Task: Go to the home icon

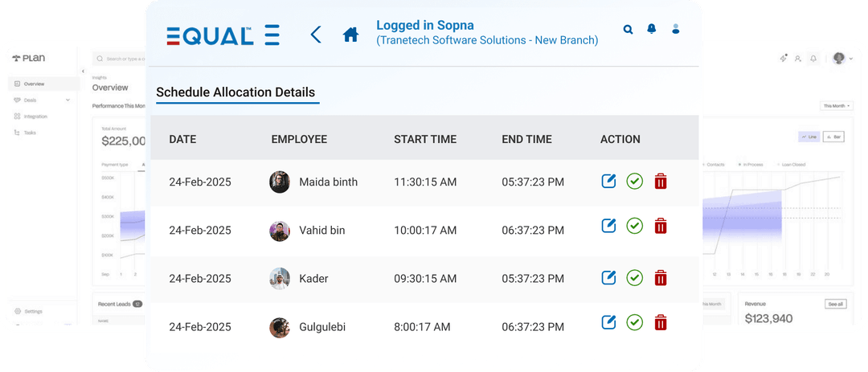Action: [350, 35]
